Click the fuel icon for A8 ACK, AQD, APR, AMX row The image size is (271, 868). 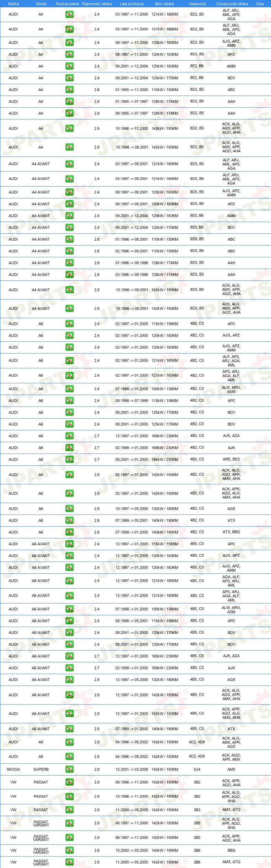(69, 757)
